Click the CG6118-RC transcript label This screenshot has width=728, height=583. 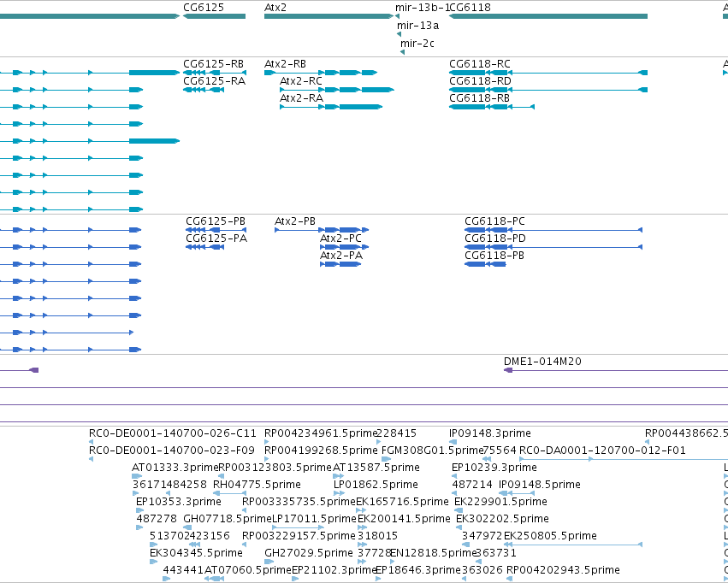click(480, 64)
